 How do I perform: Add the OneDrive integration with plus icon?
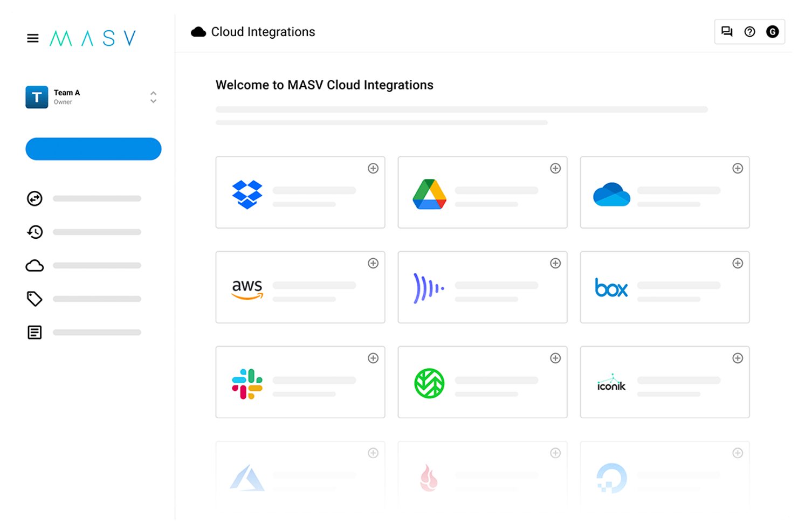[x=738, y=168]
